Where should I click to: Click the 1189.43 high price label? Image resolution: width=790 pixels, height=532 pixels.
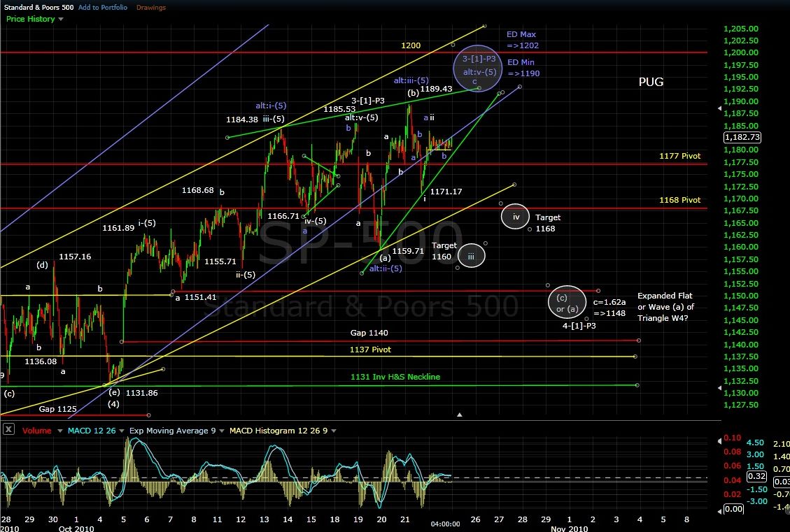[437, 89]
